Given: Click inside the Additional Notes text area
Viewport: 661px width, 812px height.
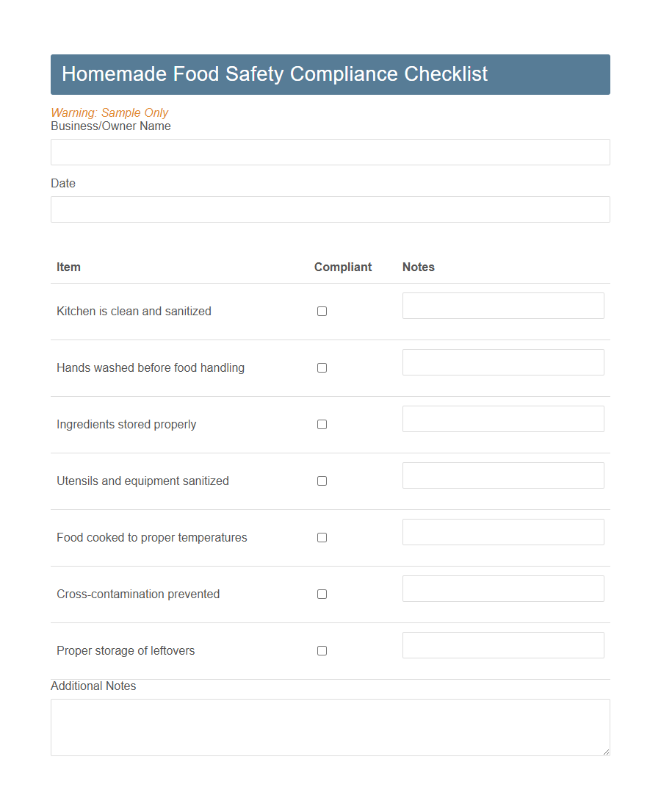Looking at the screenshot, I should pyautogui.click(x=330, y=726).
